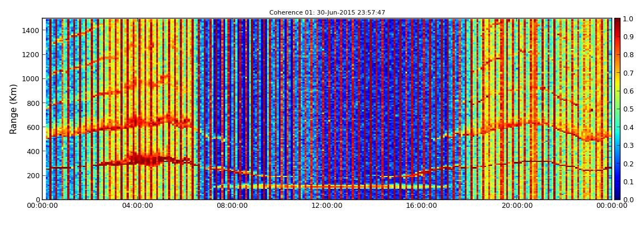Click the y-axis tick label '600'
This screenshot has width=644, height=228.
[x=33, y=127]
